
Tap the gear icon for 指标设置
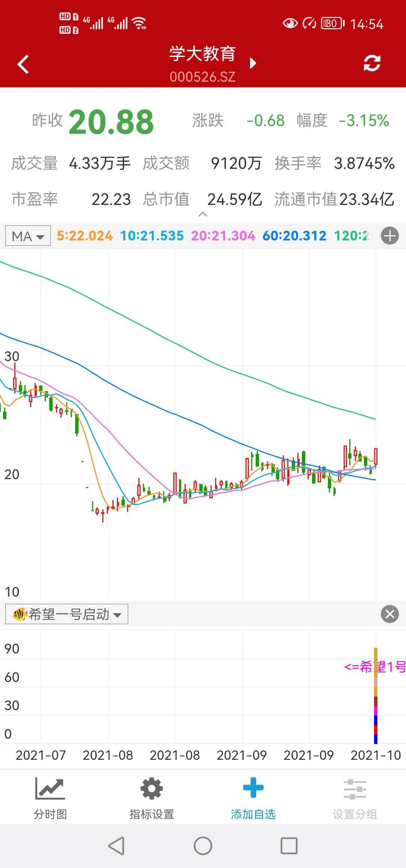pos(151,788)
